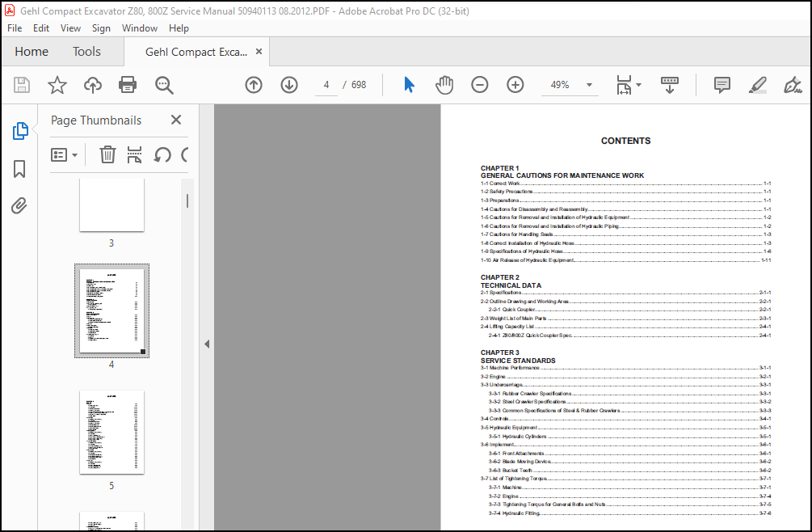Expand page fit options dropdown arrow
This screenshot has height=532, width=812.
click(638, 85)
